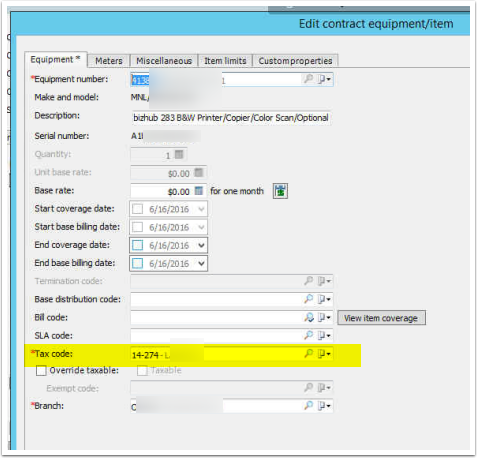
Task: Expand the End coverage date dropdown
Action: point(201,245)
